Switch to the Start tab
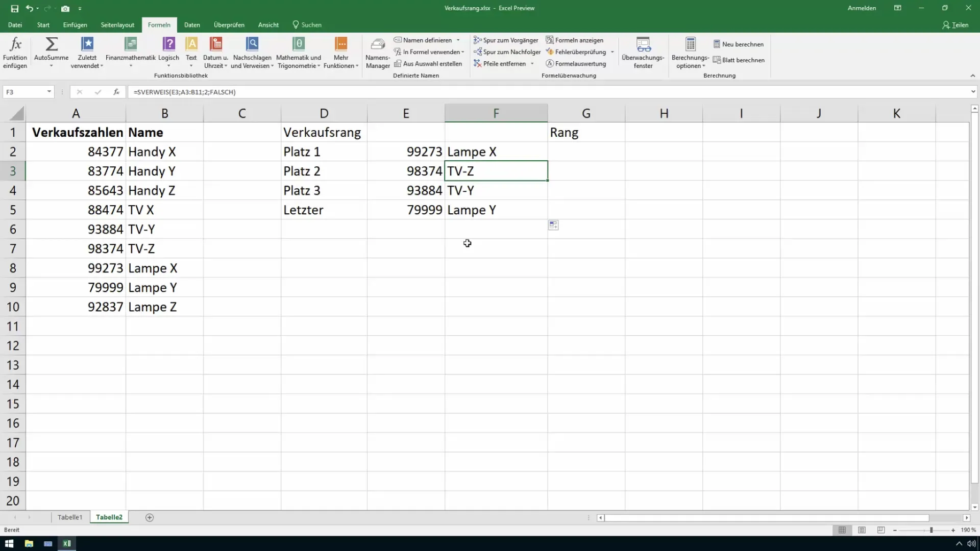The height and width of the screenshot is (551, 980). click(43, 25)
